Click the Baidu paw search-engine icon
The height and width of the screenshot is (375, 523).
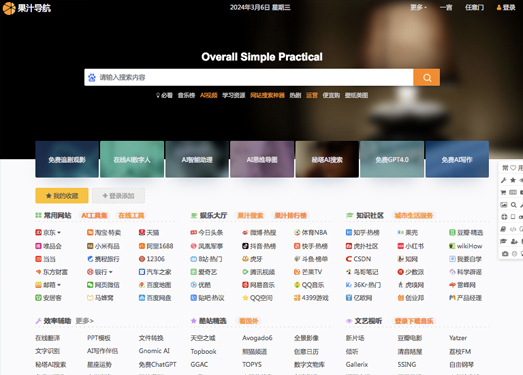[x=92, y=77]
